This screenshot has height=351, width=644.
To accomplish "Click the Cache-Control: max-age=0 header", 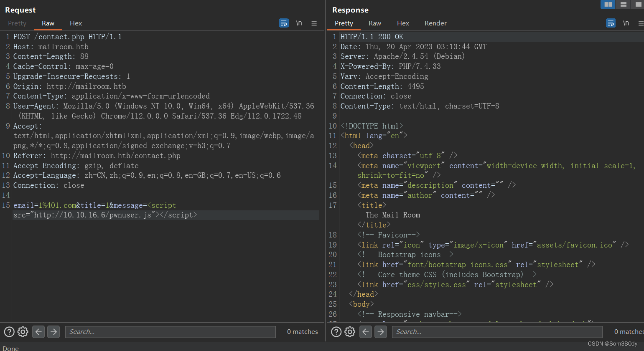I will 64,66.
